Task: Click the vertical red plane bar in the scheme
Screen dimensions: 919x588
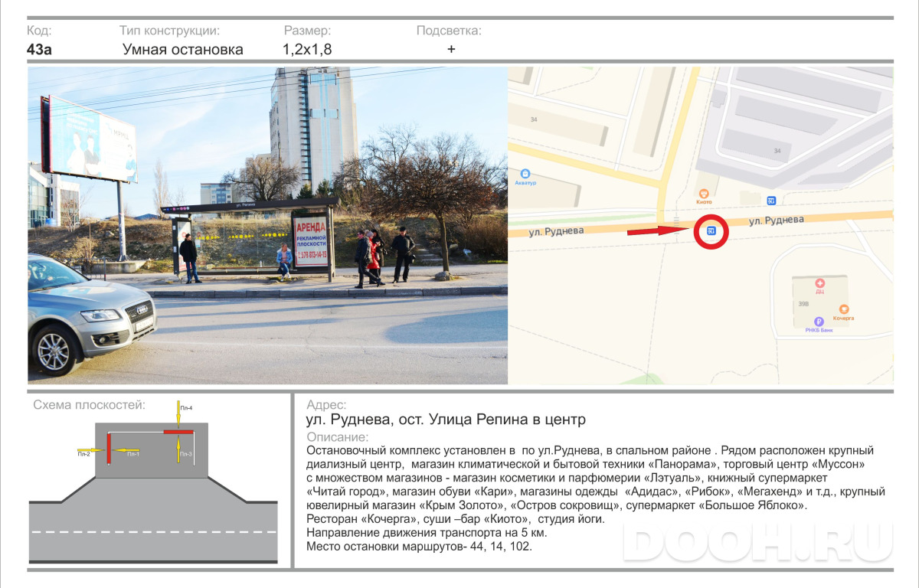Action: tap(109, 448)
